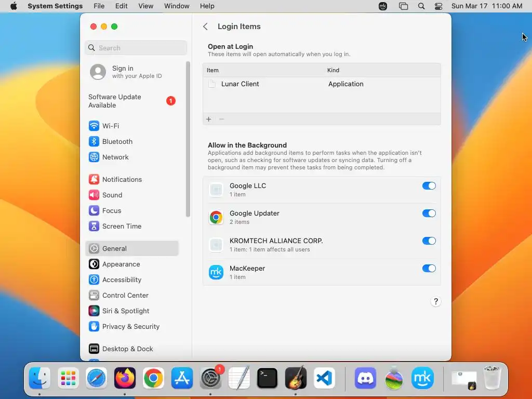The width and height of the screenshot is (532, 399).
Task: Disable Google LLC background item
Action: point(429,186)
